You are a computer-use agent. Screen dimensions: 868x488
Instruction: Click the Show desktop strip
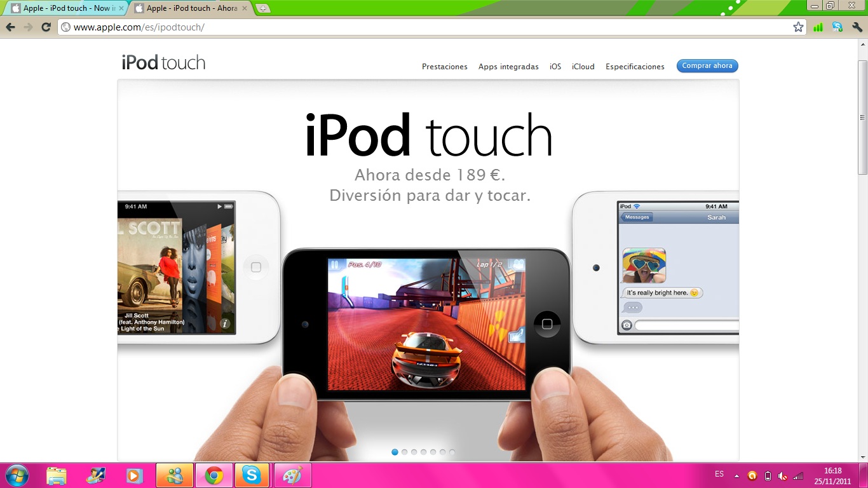click(864, 475)
